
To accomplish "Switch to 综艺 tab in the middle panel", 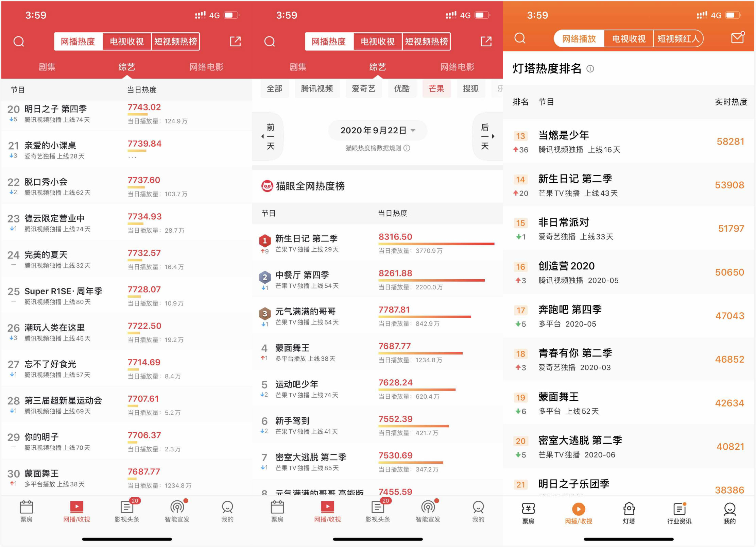I will point(378,67).
